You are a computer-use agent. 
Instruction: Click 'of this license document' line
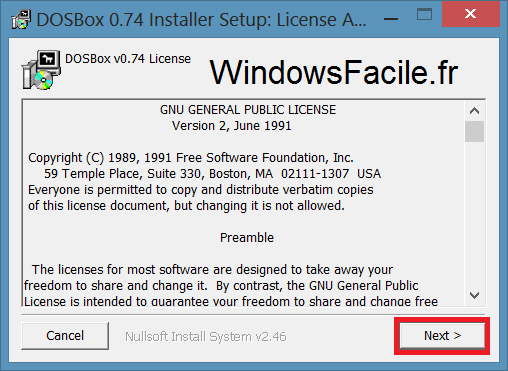click(x=186, y=206)
